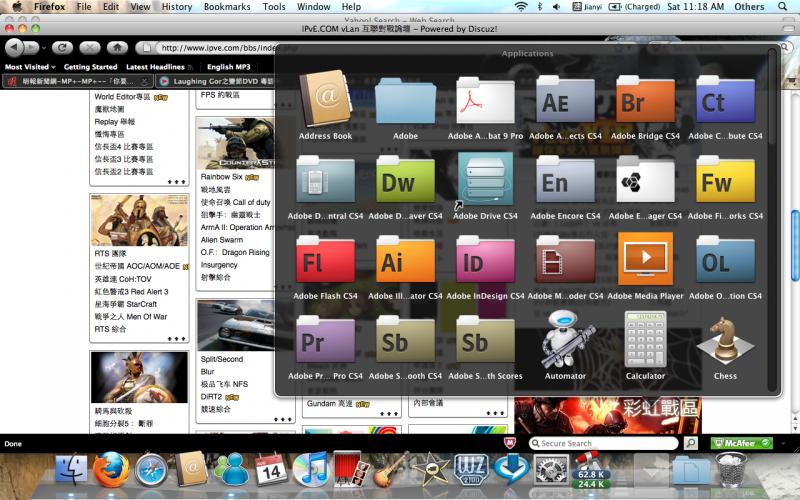The width and height of the screenshot is (800, 500).
Task: Click the racing car thumbnail image
Action: click(x=236, y=326)
